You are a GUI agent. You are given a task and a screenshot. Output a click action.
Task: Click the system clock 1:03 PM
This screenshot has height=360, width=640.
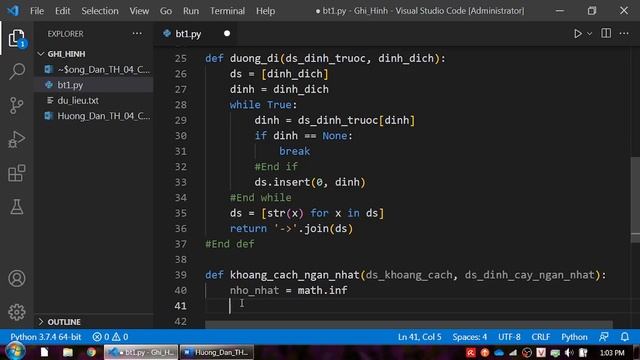click(612, 353)
